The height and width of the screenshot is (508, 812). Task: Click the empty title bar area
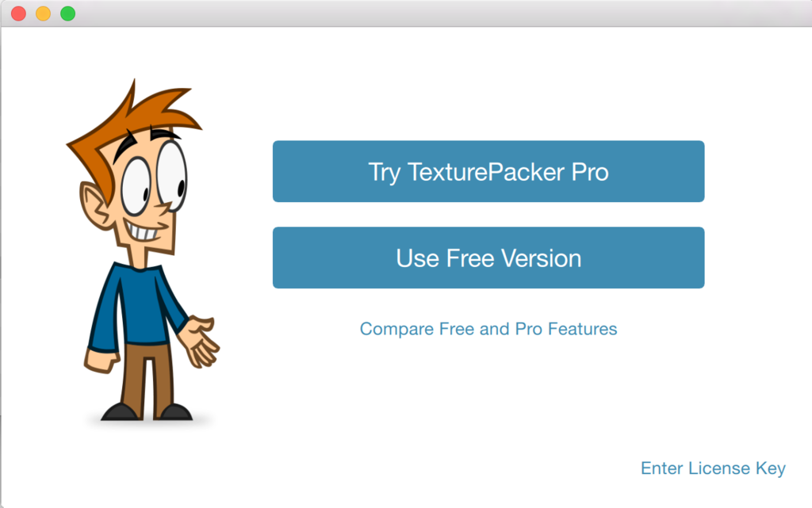point(440,13)
